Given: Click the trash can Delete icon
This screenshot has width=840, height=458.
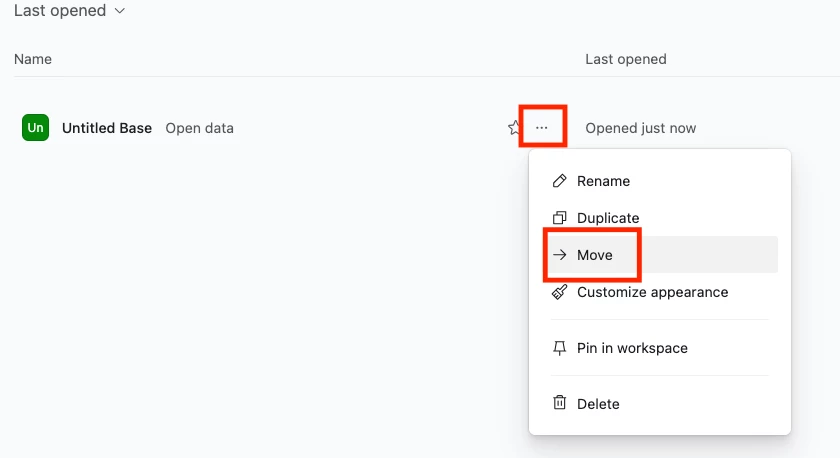Looking at the screenshot, I should [x=559, y=402].
